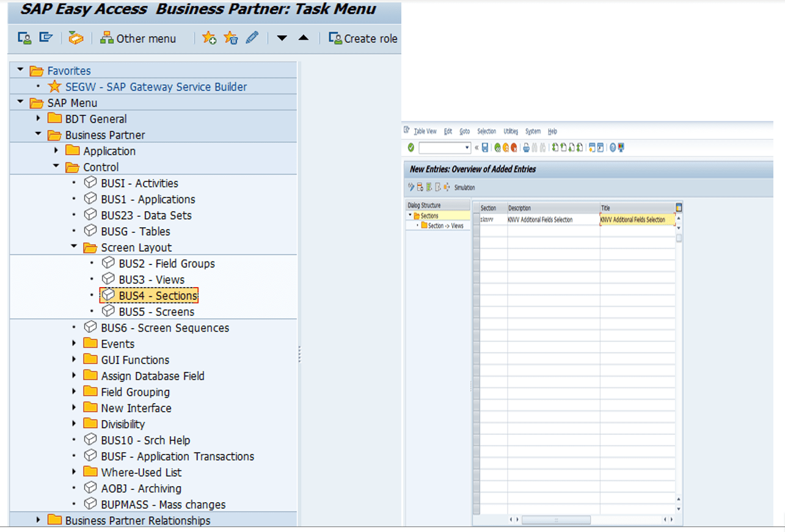Image resolution: width=785 pixels, height=532 pixels.
Task: Collapse the Screen Layout folder
Action: coord(75,247)
